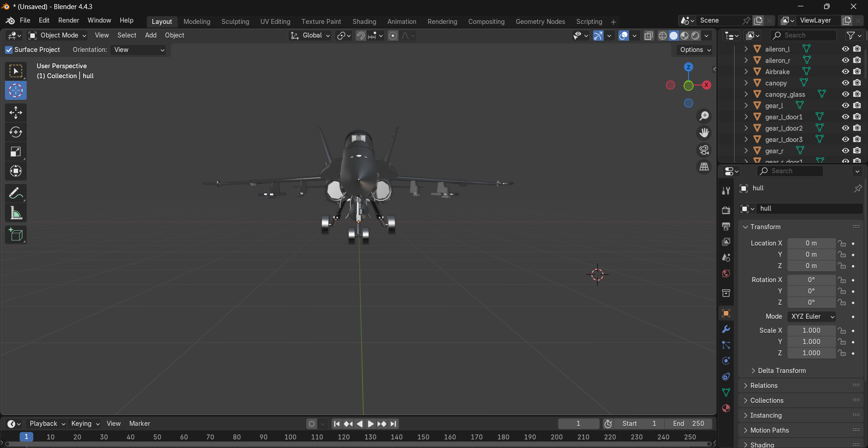Open the View Layer properties tab

click(x=726, y=242)
